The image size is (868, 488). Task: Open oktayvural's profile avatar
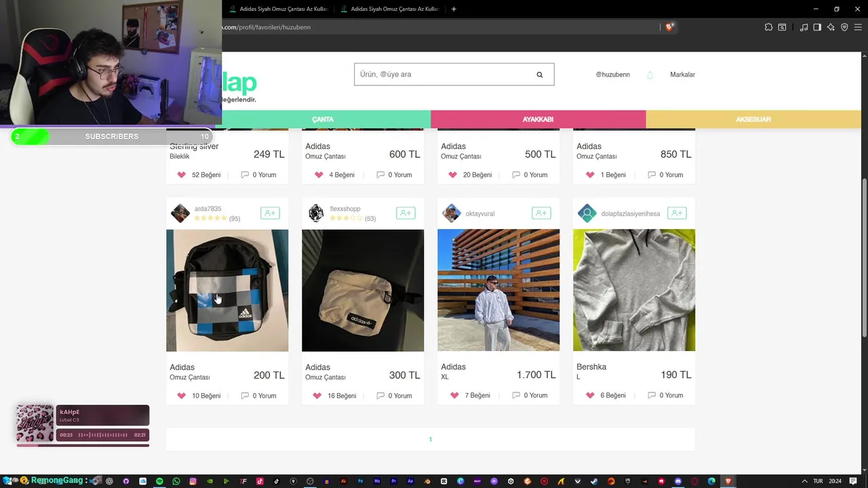(x=452, y=213)
